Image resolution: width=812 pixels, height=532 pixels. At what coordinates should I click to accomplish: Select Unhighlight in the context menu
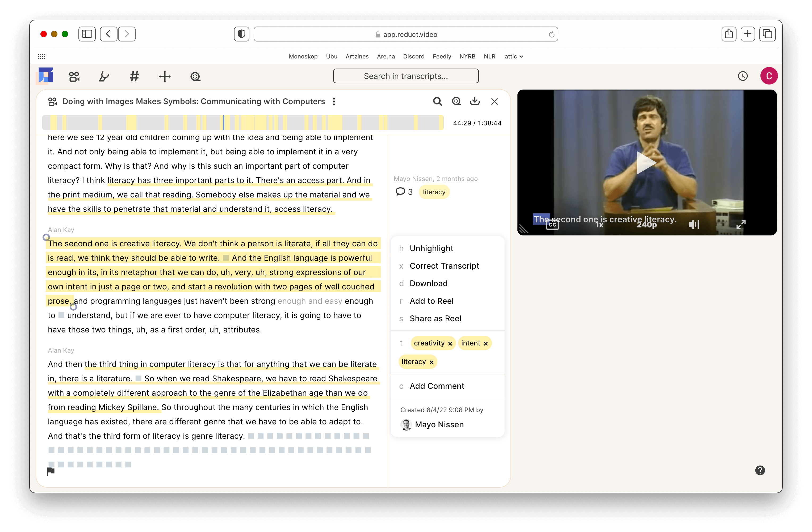tap(448, 248)
